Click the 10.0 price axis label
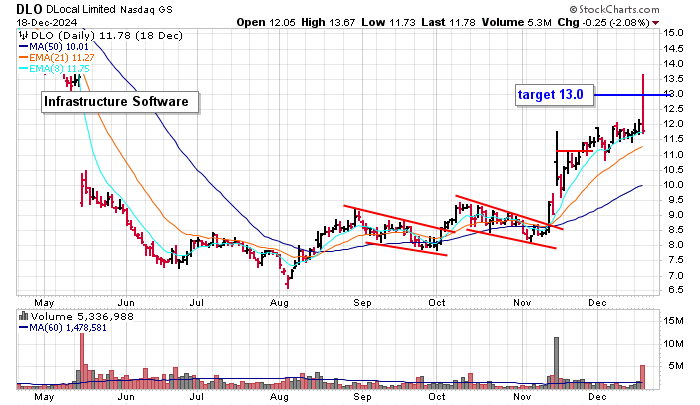The height and width of the screenshot is (405, 700). coord(673,184)
